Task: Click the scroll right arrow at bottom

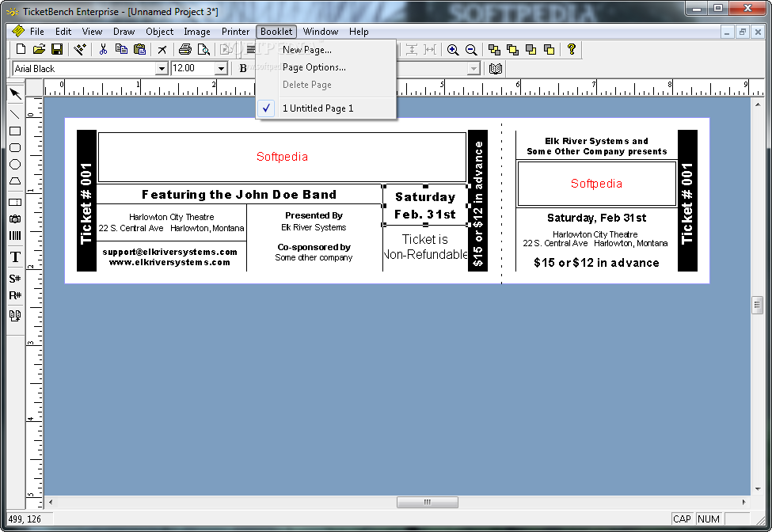Action: tap(743, 502)
